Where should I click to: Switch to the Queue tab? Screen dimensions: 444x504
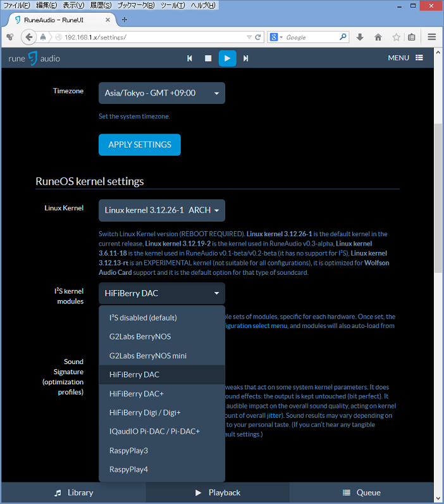[362, 493]
